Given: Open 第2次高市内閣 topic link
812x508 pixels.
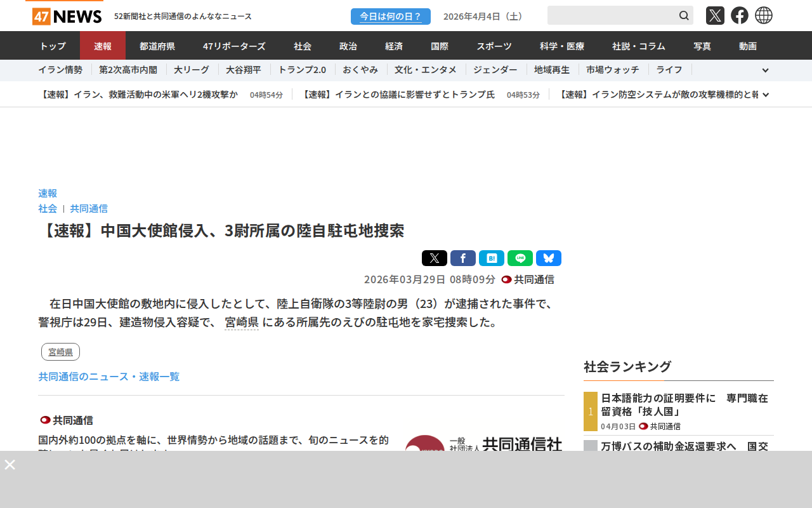Looking at the screenshot, I should pyautogui.click(x=128, y=70).
